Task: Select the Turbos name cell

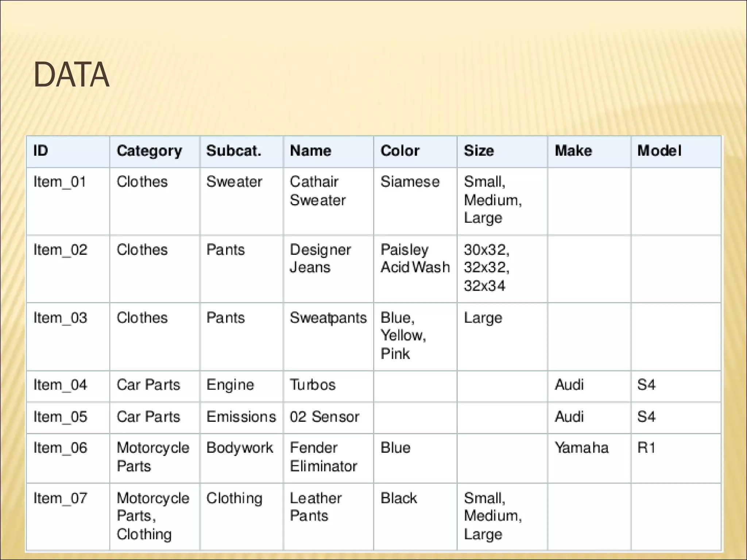Action: click(313, 385)
